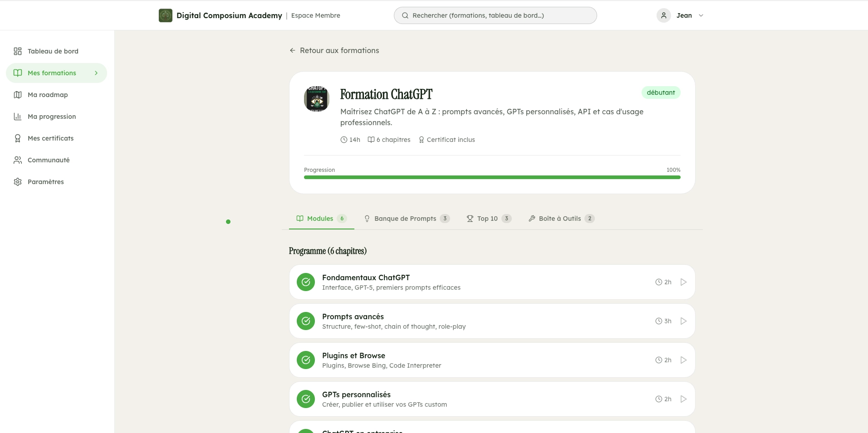Screen dimensions: 868x433
Task: Play the Plugins et Browse chapter
Action: [683, 360]
